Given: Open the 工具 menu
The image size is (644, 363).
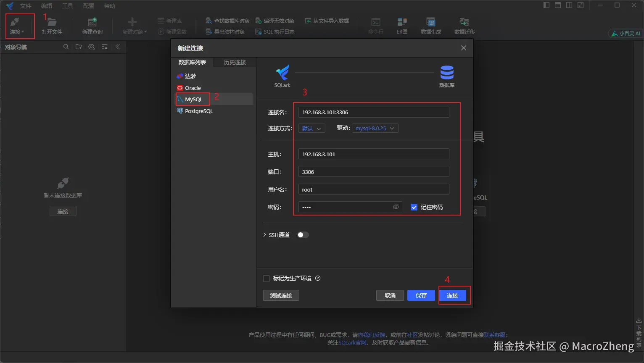Looking at the screenshot, I should (68, 6).
